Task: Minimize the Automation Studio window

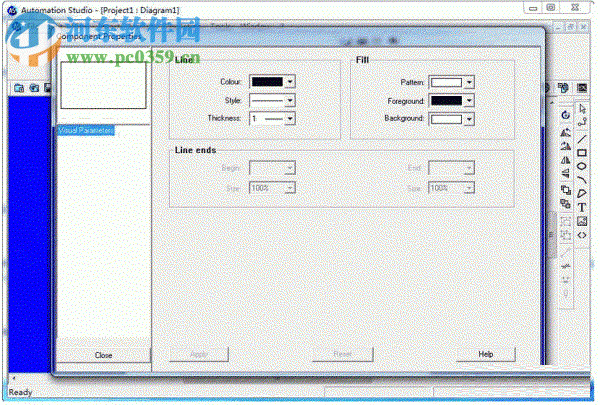Action: click(x=533, y=8)
